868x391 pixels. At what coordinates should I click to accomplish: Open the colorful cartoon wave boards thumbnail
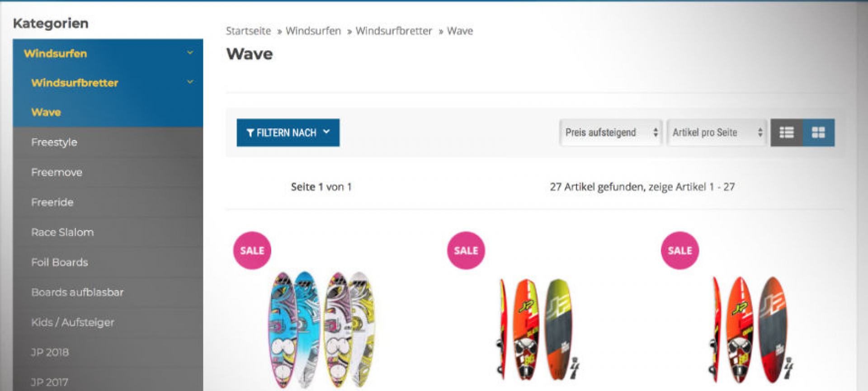pos(322,330)
